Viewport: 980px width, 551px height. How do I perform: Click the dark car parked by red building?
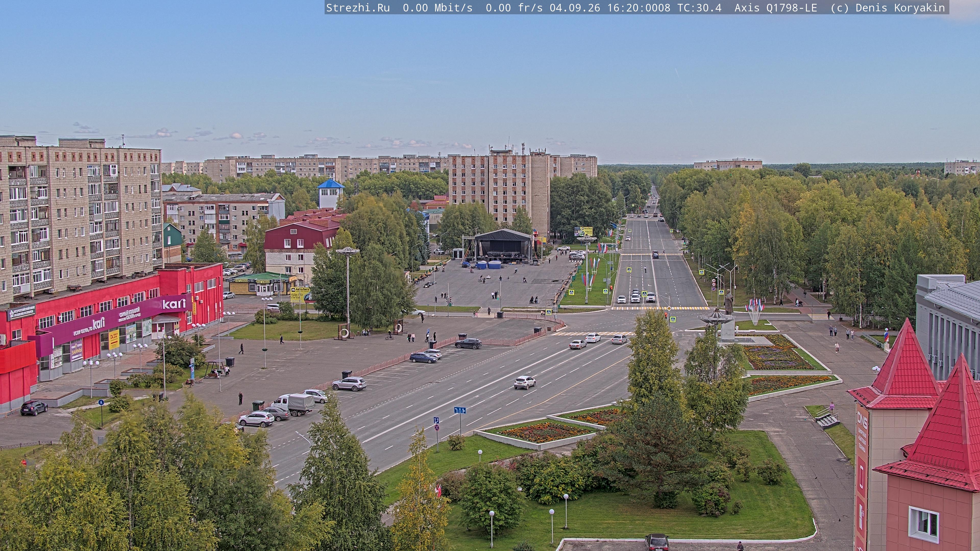pyautogui.click(x=34, y=407)
